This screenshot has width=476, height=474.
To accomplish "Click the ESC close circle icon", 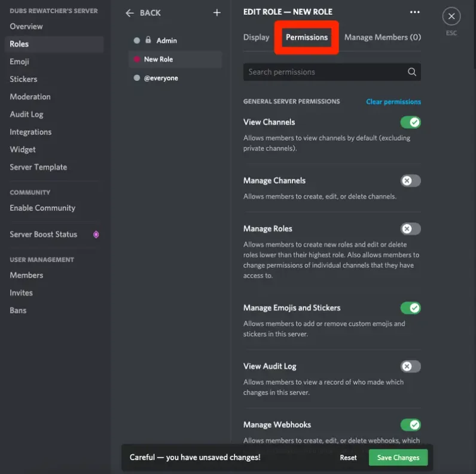I will [451, 17].
